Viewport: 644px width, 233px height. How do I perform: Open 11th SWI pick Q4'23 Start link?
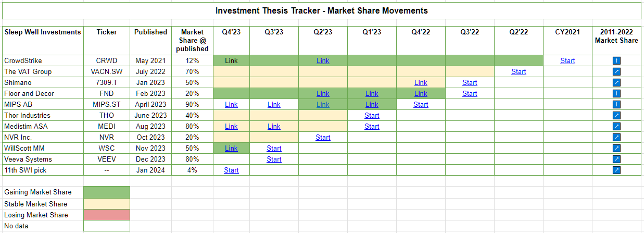click(x=231, y=170)
